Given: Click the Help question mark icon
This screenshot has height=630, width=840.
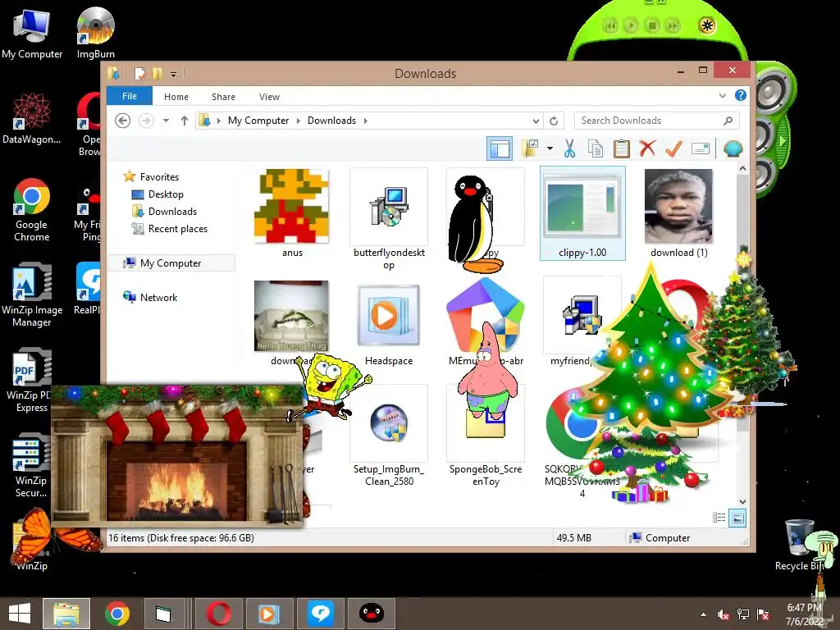Looking at the screenshot, I should click(x=741, y=95).
